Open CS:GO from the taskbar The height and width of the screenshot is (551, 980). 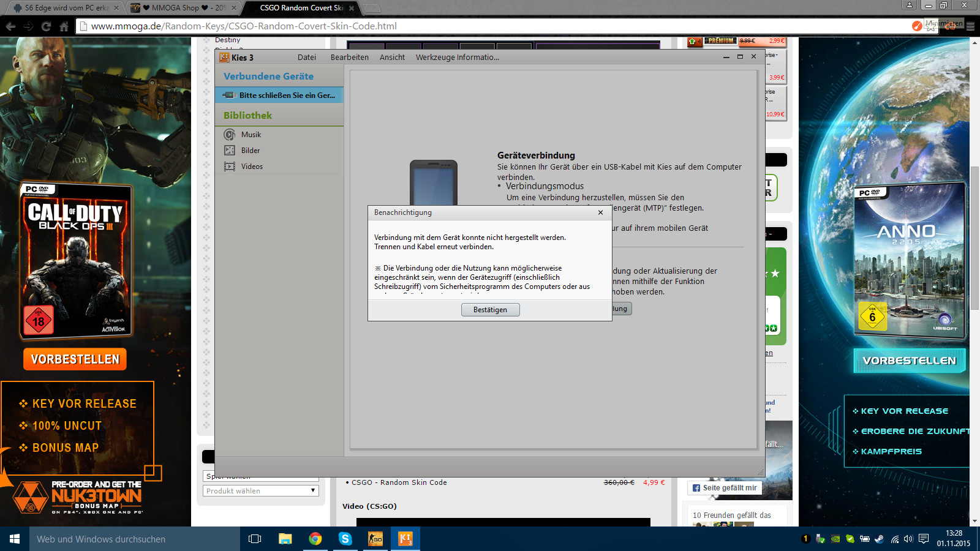(375, 539)
